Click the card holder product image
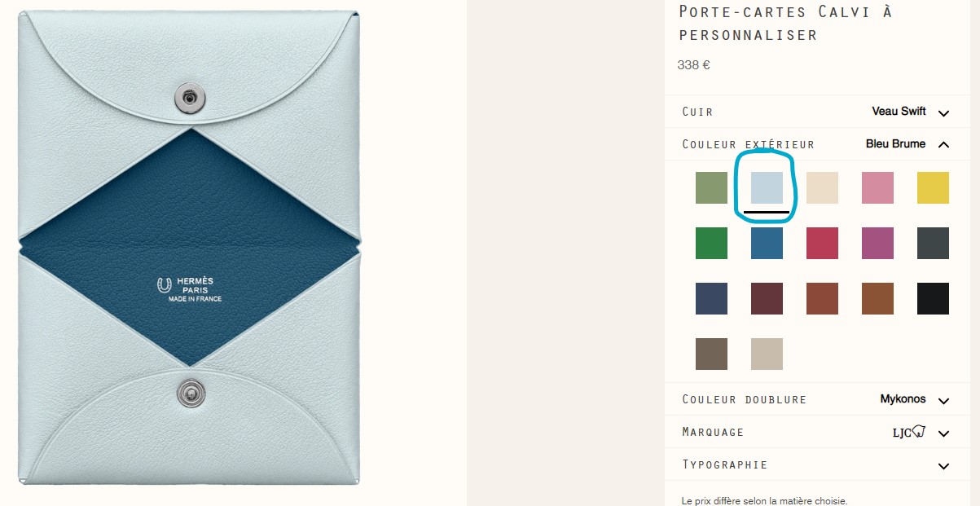The width and height of the screenshot is (980, 506). 189,248
